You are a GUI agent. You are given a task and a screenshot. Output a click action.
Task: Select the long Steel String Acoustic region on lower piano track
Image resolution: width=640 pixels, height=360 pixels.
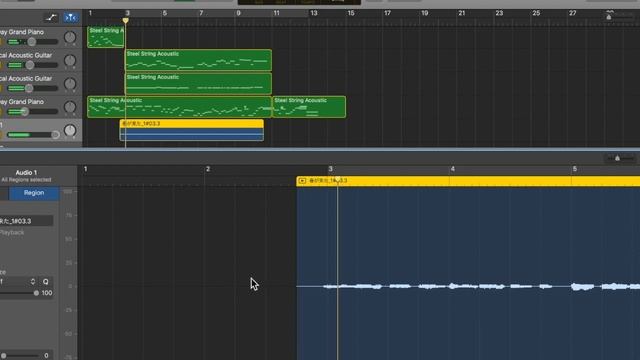(180, 107)
